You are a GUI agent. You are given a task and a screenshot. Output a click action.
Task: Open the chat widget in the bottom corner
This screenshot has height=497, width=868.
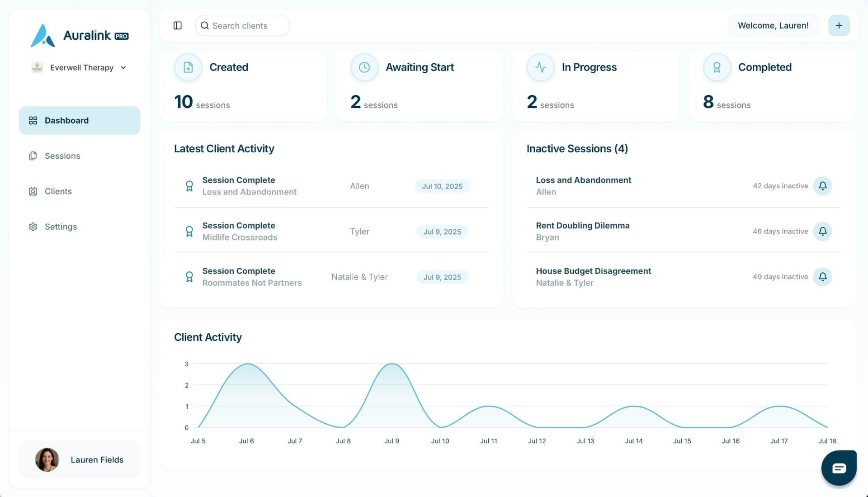pyautogui.click(x=839, y=468)
